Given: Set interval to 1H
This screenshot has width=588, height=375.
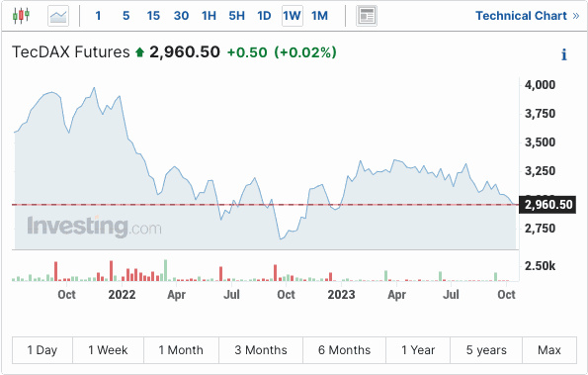Looking at the screenshot, I should click(x=209, y=16).
